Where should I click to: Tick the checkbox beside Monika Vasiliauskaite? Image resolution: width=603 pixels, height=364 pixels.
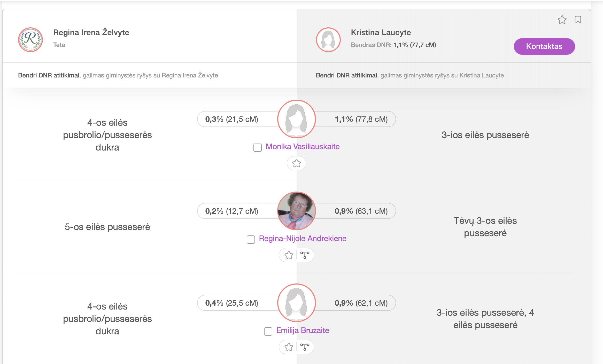[x=257, y=148]
